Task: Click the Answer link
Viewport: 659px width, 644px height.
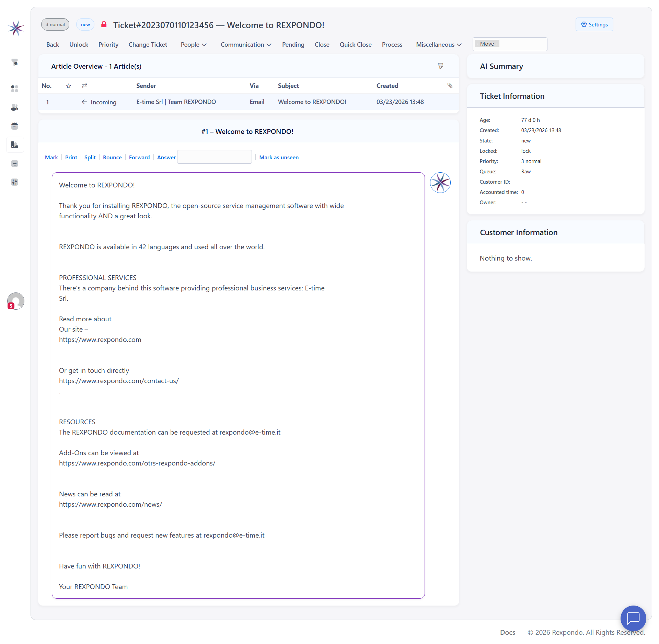Action: (x=166, y=157)
